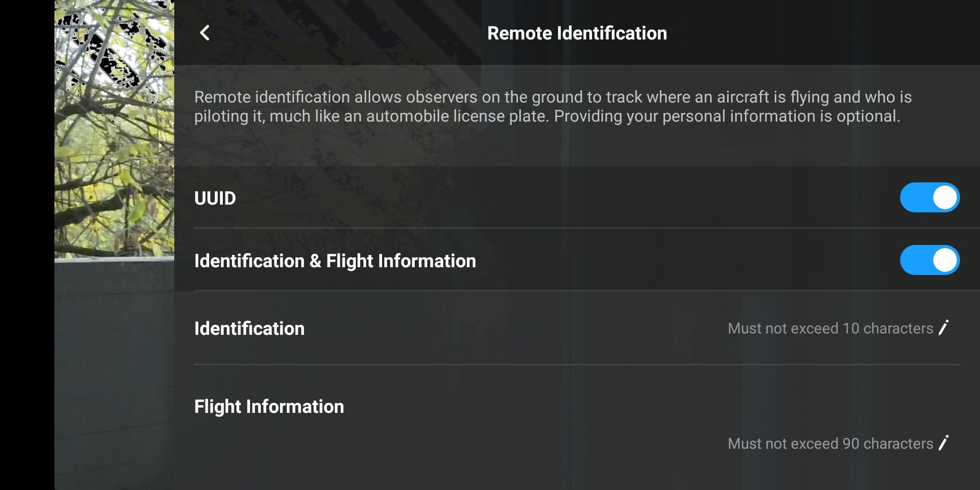980x490 pixels.
Task: Disable Identification & Flight Information switch
Action: 930,260
